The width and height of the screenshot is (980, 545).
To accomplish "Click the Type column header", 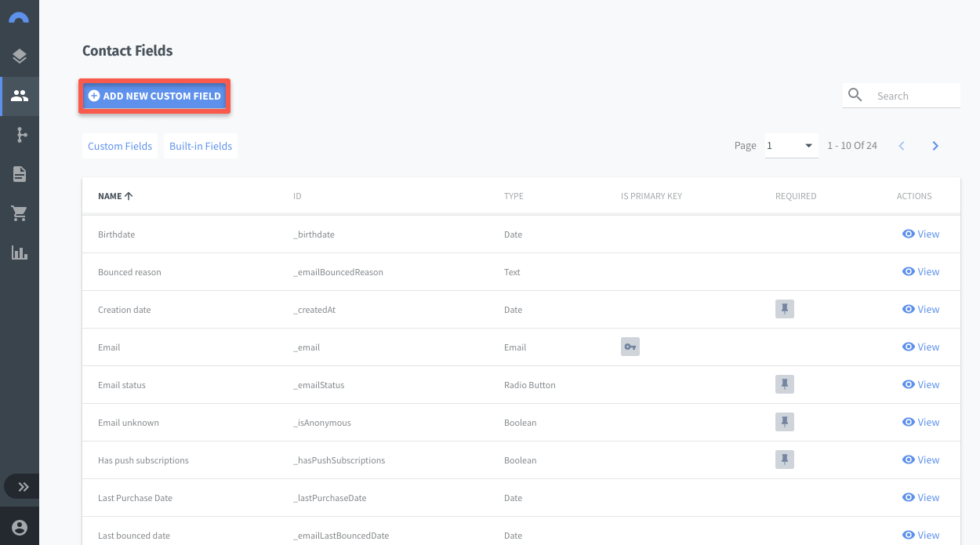I will (x=514, y=196).
